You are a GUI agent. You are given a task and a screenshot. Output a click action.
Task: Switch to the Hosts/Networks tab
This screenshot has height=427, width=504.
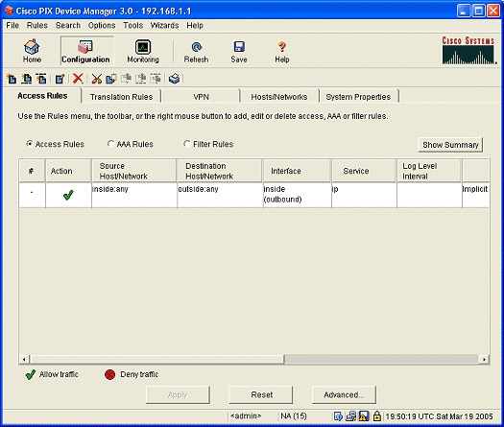point(279,97)
